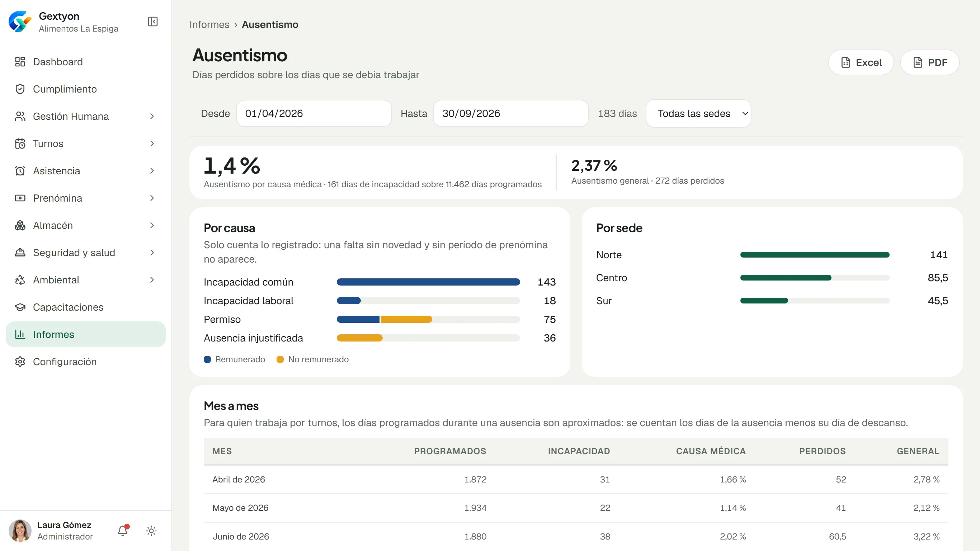Export report to PDF

tap(930, 62)
